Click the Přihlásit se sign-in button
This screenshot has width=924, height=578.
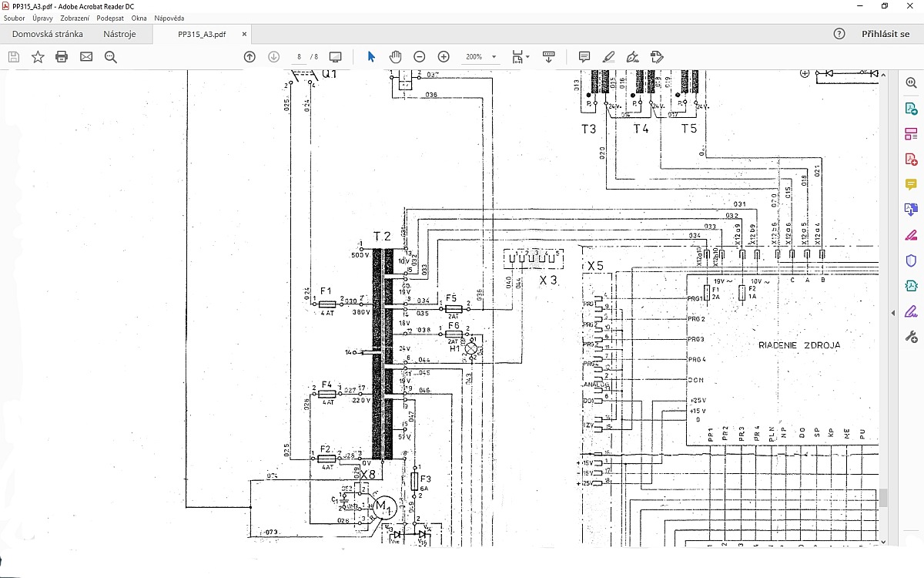[885, 34]
